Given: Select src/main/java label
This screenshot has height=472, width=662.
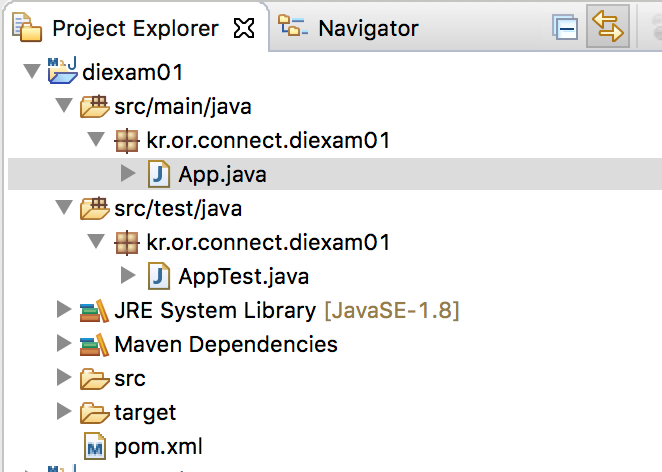Looking at the screenshot, I should [183, 106].
